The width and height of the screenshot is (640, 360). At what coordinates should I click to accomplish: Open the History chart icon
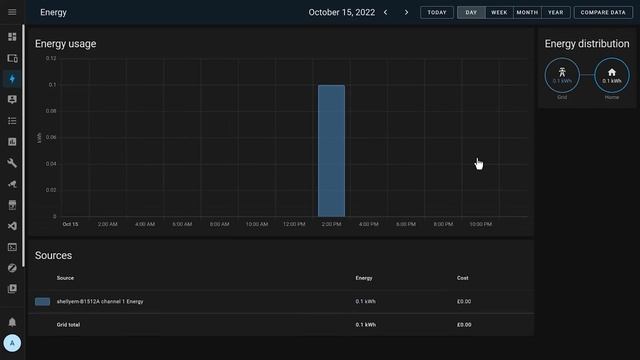pyautogui.click(x=12, y=142)
